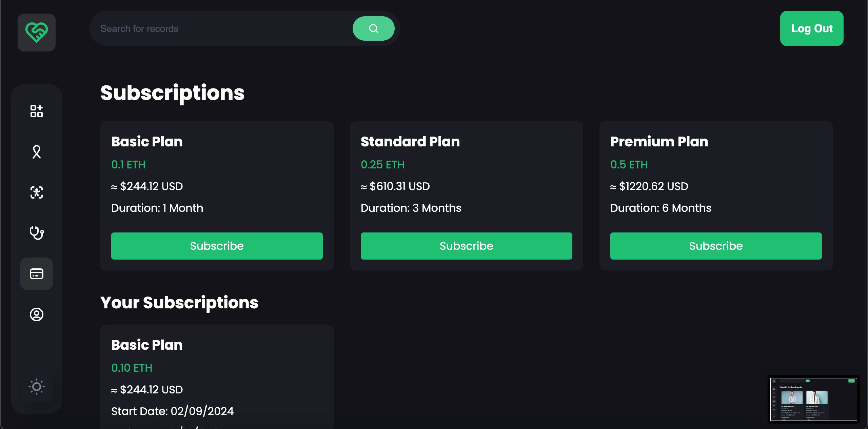
Task: Subscribe to the Standard Plan
Action: (x=467, y=246)
